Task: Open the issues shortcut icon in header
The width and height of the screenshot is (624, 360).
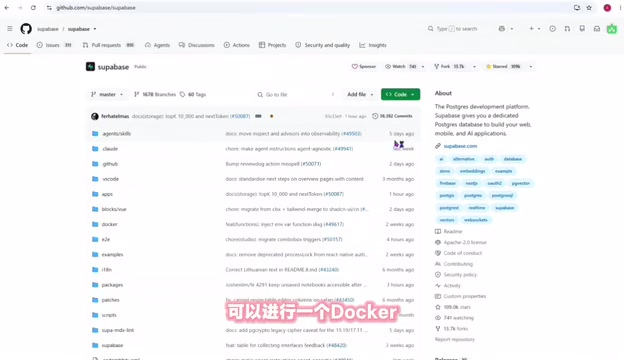Action: (552, 29)
